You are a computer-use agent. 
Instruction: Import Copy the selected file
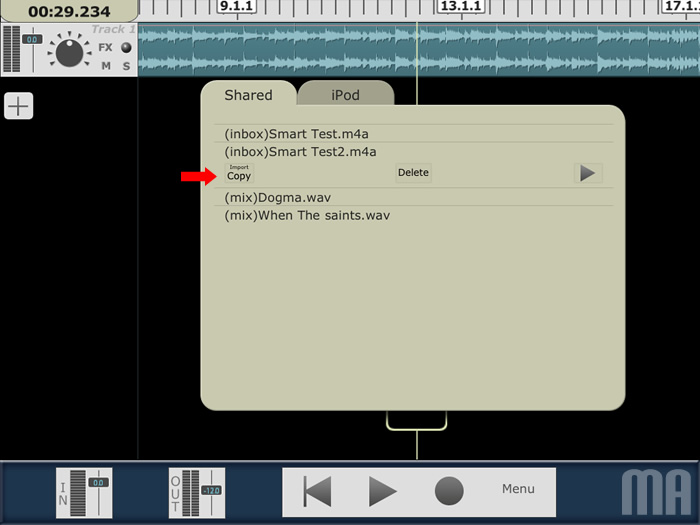[239, 173]
